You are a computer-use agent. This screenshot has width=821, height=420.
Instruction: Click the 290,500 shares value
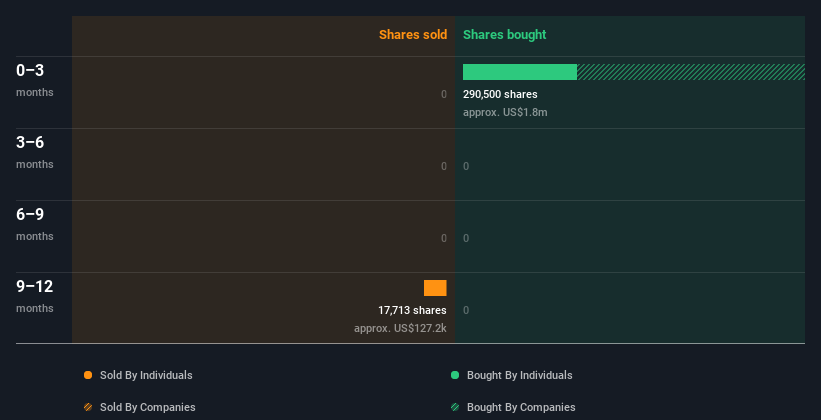tap(500, 94)
